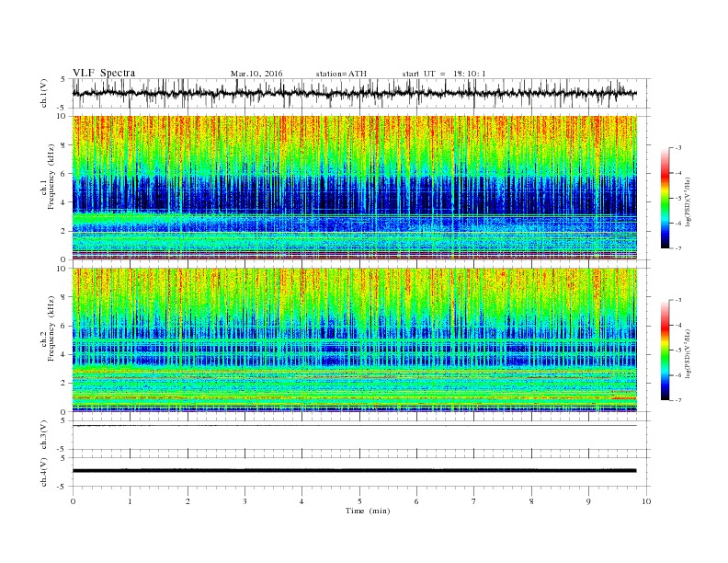Select the "ch.1 Frequency (kHz)" axis label
Viewport: 728px width, 563px height.
pyautogui.click(x=48, y=188)
